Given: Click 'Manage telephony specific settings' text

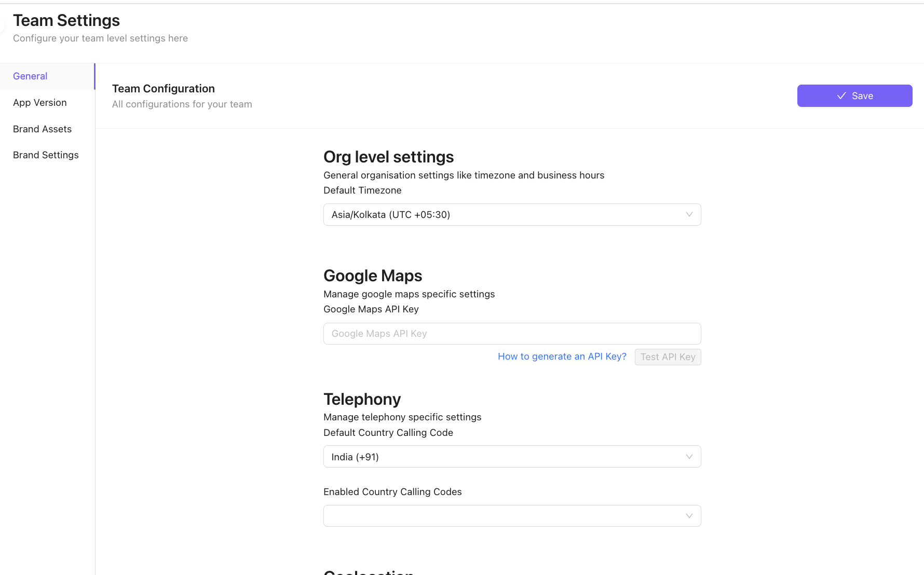Looking at the screenshot, I should coord(402,417).
